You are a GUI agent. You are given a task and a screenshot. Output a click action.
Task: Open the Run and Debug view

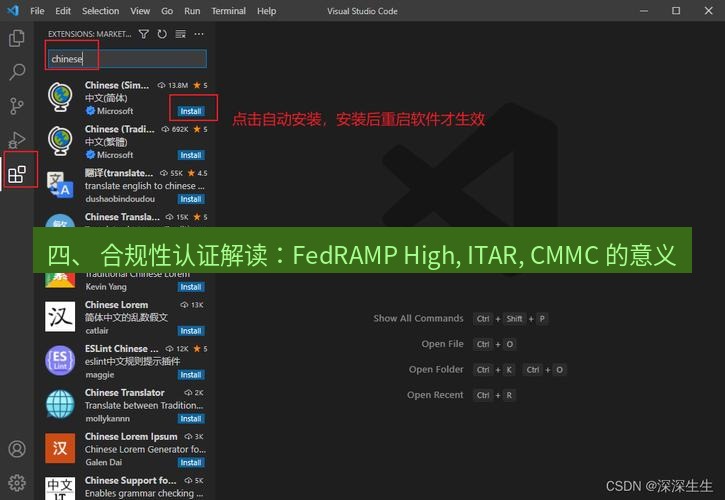point(17,140)
